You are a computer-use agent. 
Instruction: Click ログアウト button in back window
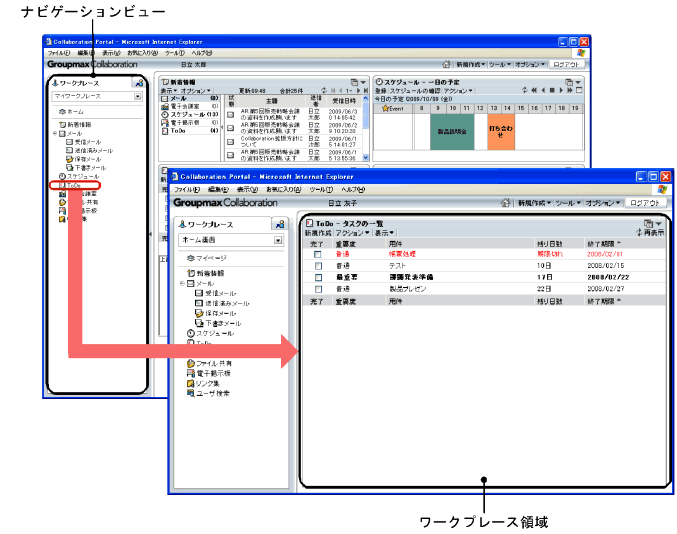(566, 64)
